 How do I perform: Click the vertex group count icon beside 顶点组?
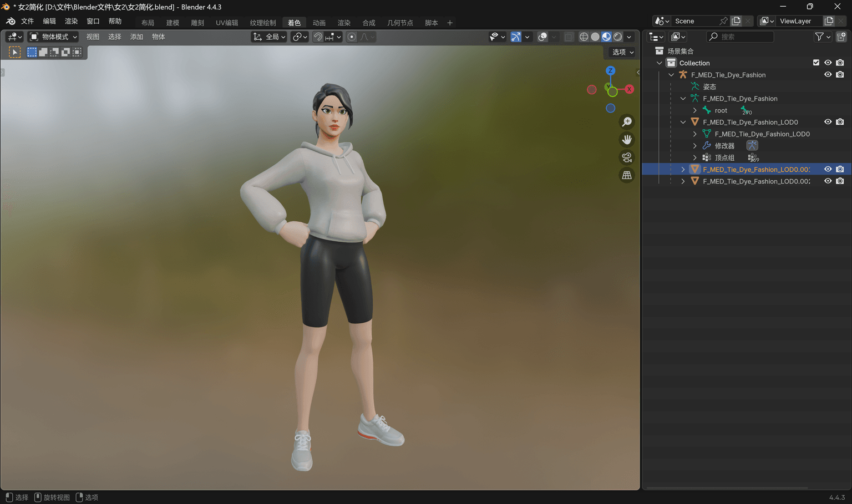[x=753, y=158]
